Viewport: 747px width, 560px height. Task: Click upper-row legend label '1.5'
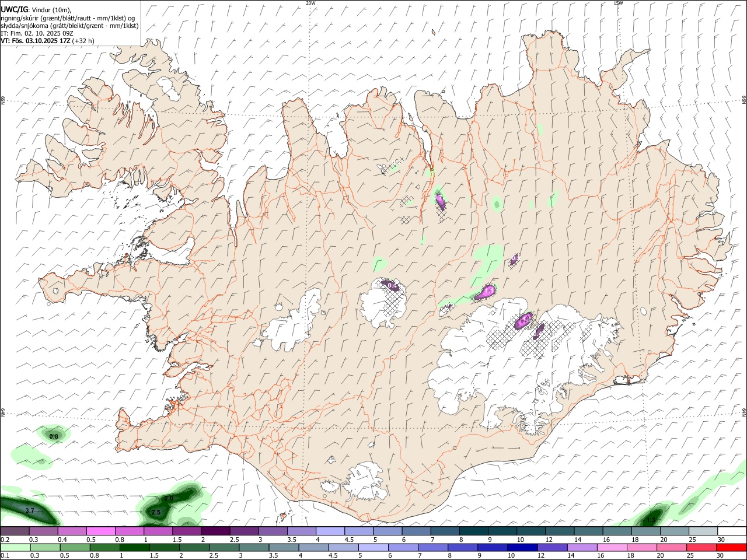pyautogui.click(x=177, y=540)
